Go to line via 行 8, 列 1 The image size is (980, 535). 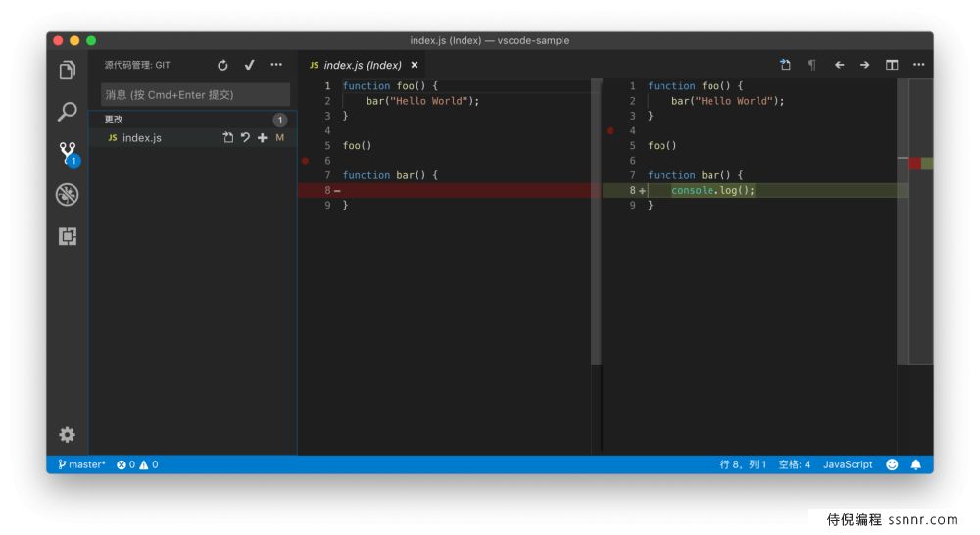click(743, 464)
